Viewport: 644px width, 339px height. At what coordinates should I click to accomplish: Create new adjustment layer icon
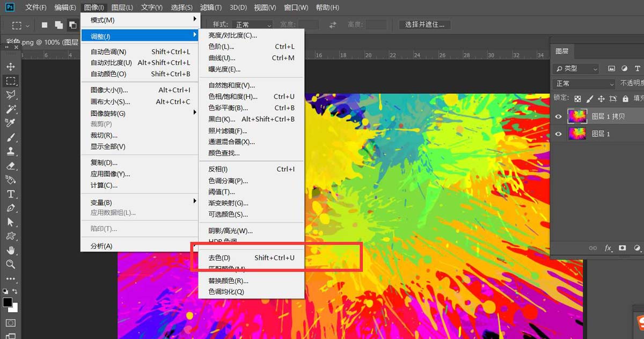pyautogui.click(x=637, y=248)
